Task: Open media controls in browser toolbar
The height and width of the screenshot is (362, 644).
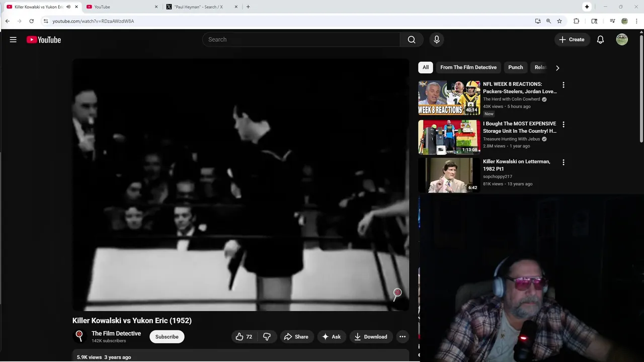Action: pyautogui.click(x=612, y=21)
